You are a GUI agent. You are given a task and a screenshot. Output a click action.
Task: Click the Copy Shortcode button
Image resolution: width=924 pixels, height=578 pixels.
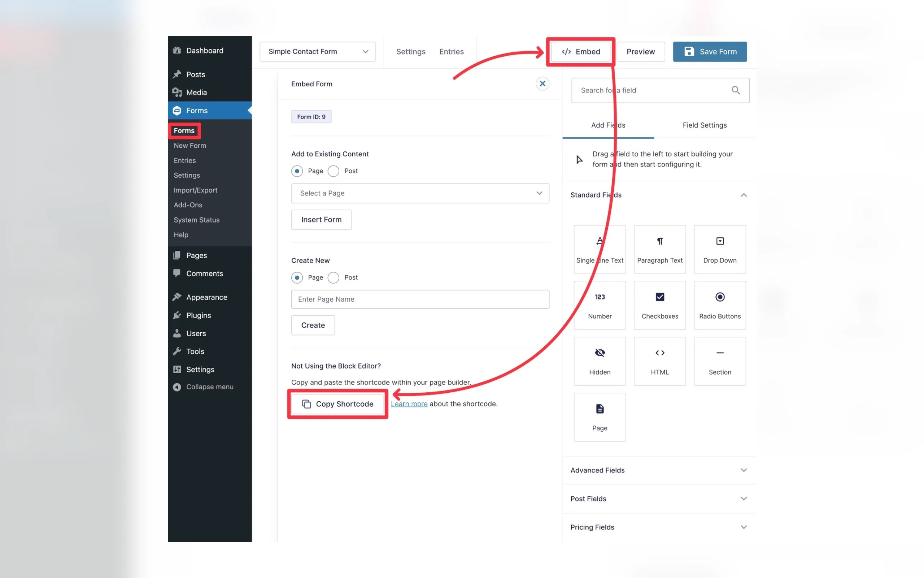point(337,404)
